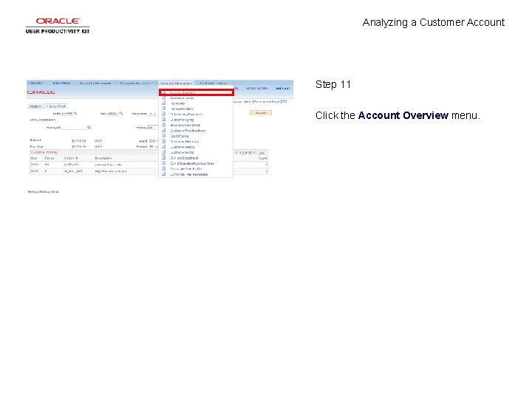The image size is (532, 399).
Task: Click the lookup magnifier next to Unit field
Action: click(120, 113)
